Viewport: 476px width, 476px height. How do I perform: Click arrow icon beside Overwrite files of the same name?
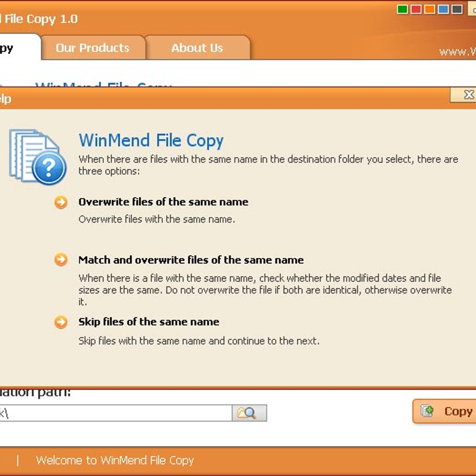[61, 202]
